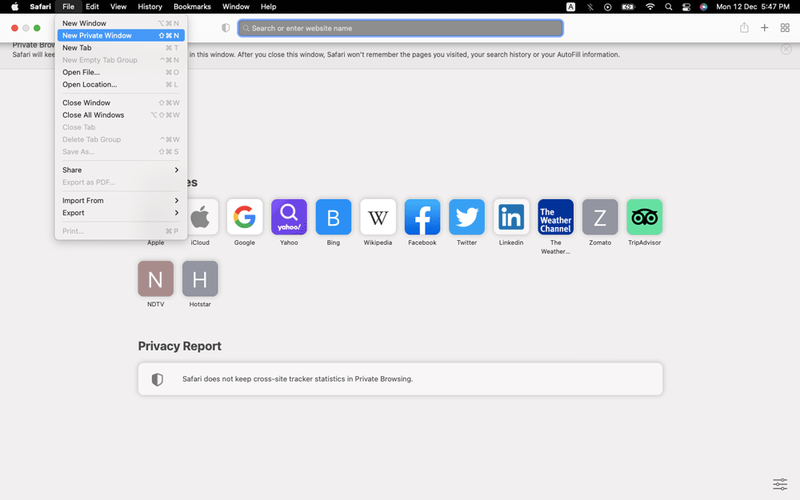Open the TripAdvisor favorite icon
The height and width of the screenshot is (500, 800).
click(x=644, y=217)
